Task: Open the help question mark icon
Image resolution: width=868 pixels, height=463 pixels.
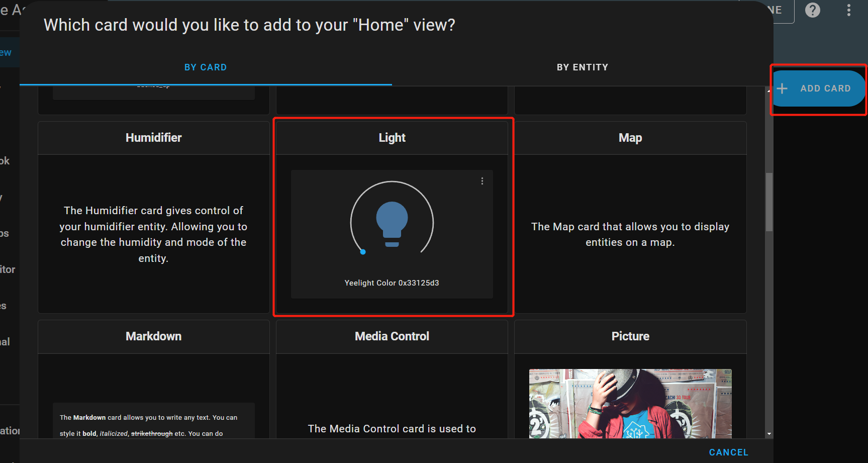Action: [812, 10]
